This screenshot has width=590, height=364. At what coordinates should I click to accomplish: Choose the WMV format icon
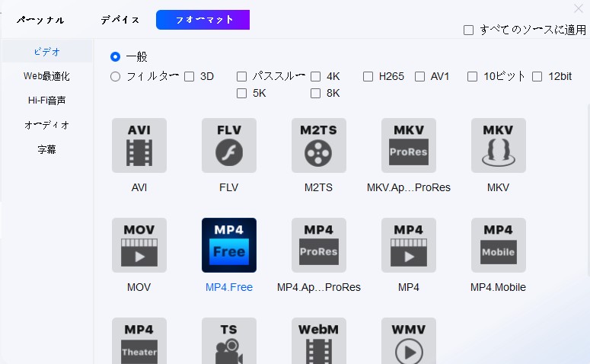(x=409, y=340)
